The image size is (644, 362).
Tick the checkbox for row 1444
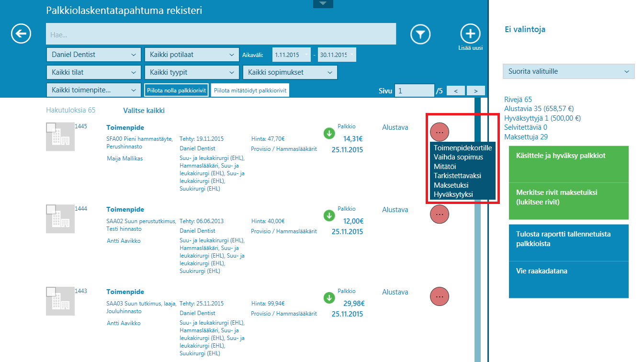[x=50, y=210]
